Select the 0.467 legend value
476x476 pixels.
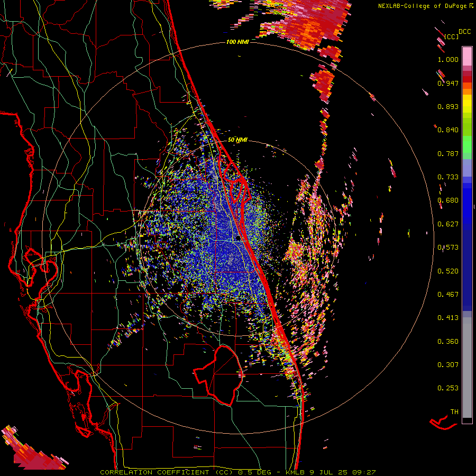tap(448, 295)
